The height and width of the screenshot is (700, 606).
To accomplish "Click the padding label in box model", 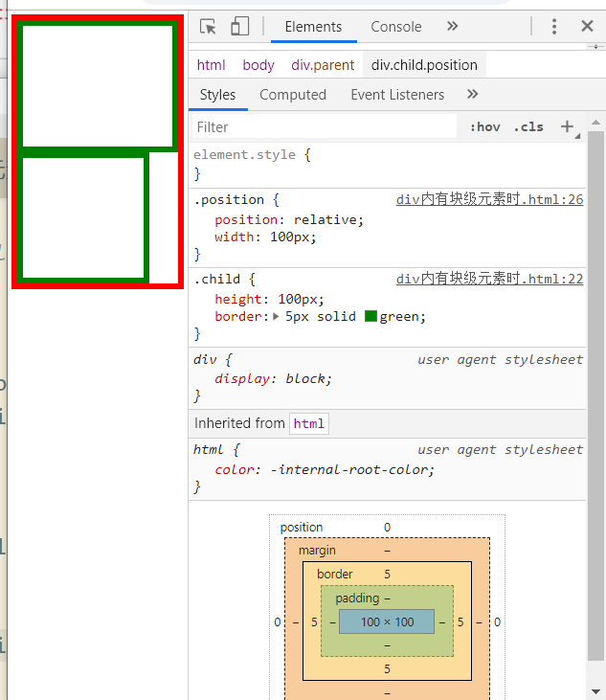I will pyautogui.click(x=357, y=598).
